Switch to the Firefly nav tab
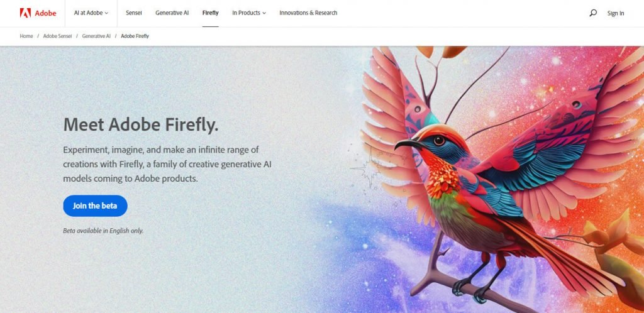 tap(210, 13)
